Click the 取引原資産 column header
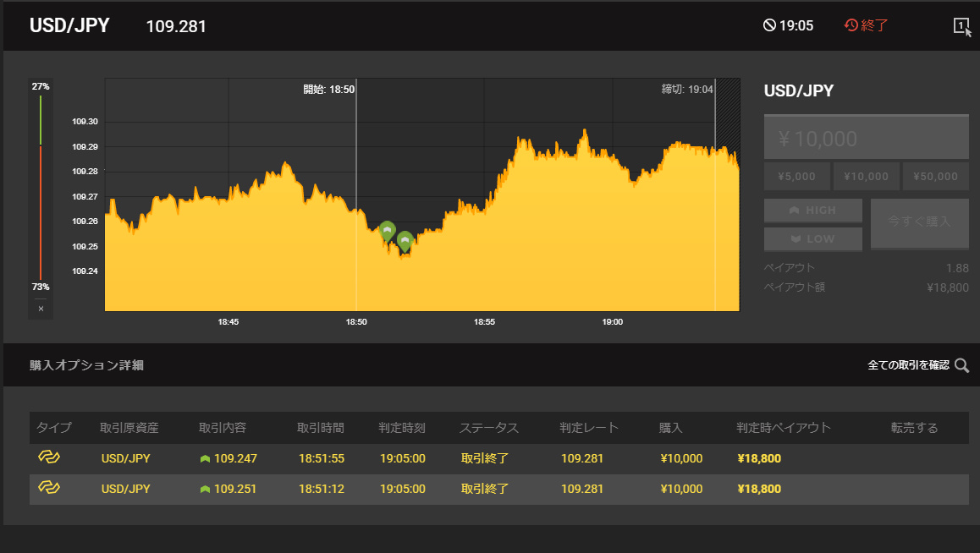This screenshot has width=980, height=553. point(129,428)
